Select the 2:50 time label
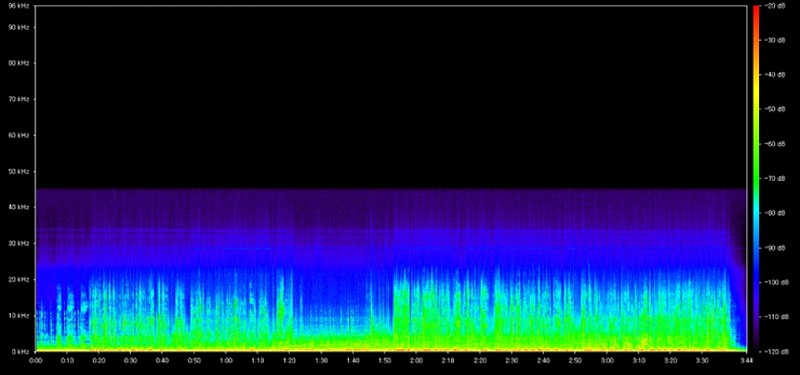The height and width of the screenshot is (375, 800). [574, 360]
